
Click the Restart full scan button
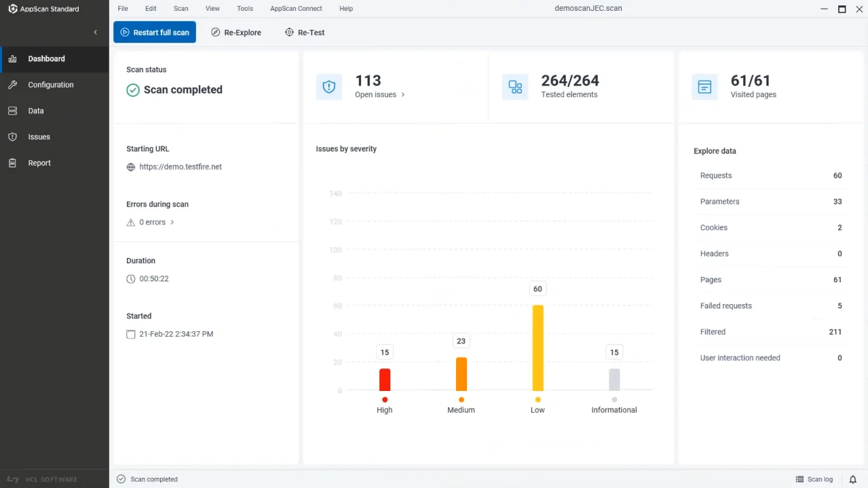click(x=154, y=32)
